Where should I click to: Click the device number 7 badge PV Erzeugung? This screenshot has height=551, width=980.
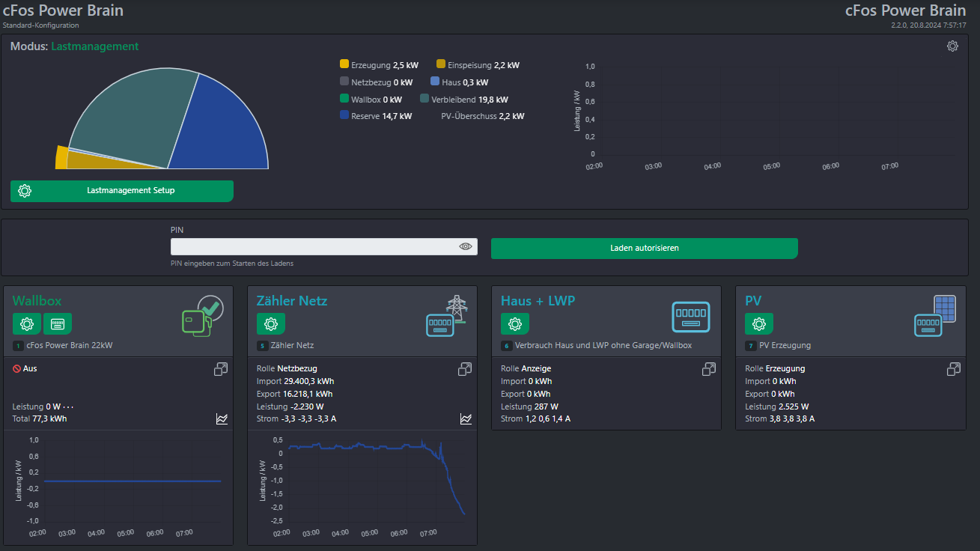(x=750, y=346)
